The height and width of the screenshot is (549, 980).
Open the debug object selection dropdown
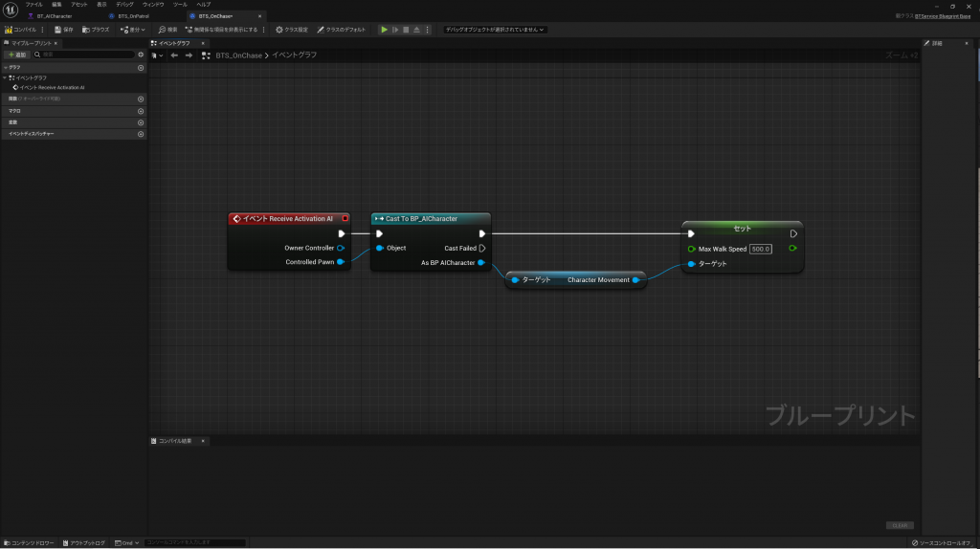click(495, 30)
